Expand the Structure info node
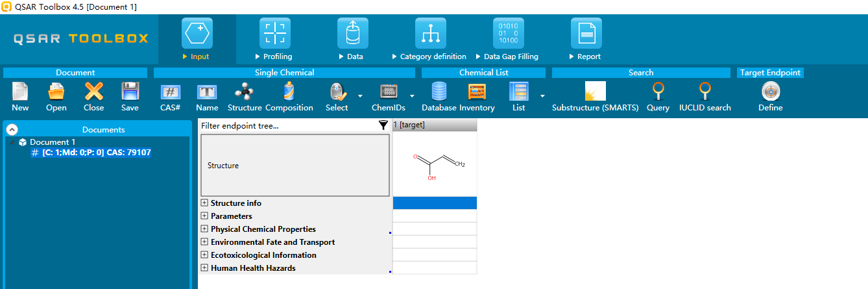The width and height of the screenshot is (868, 289). click(x=204, y=203)
